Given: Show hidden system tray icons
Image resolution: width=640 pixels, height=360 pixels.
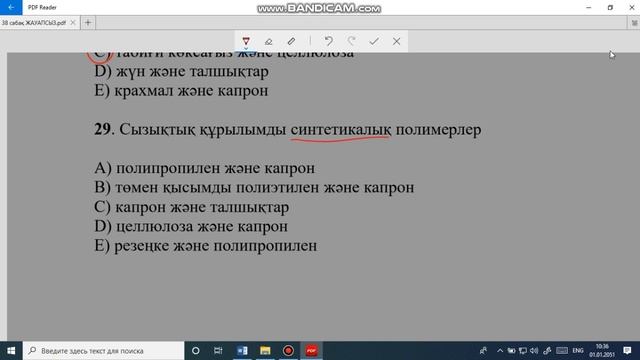Looking at the screenshot, I should 500,351.
